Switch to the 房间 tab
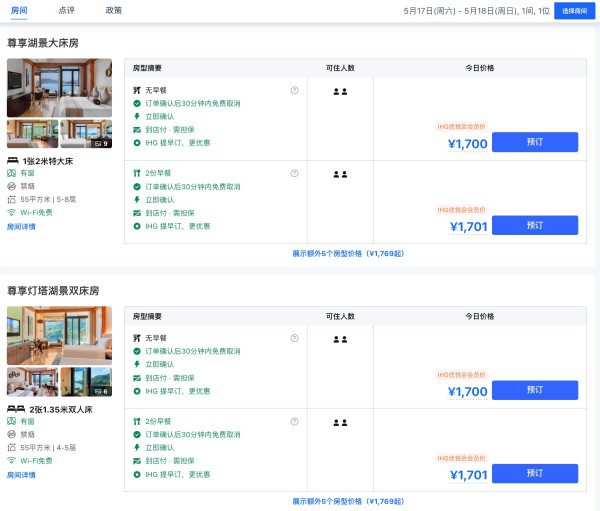Viewport: 600px width, 511px height. coord(19,10)
